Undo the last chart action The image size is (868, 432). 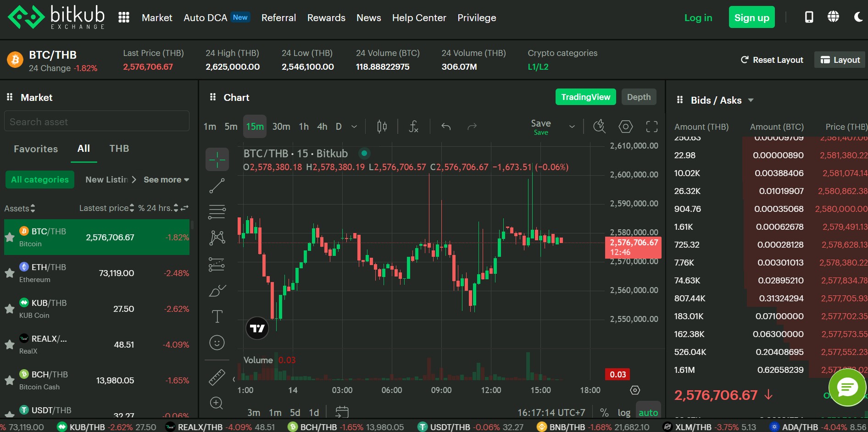(446, 127)
